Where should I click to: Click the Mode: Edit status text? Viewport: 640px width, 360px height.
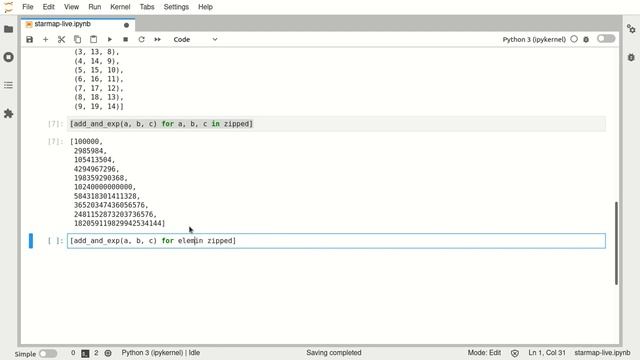[484, 353]
